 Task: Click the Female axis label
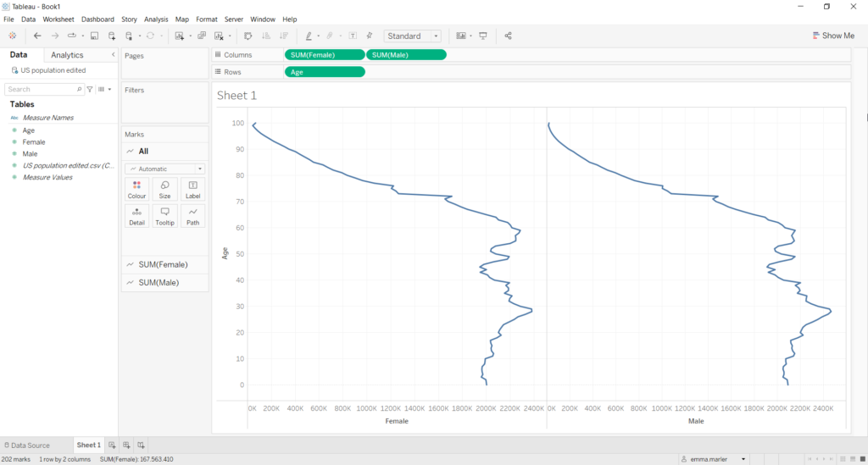click(397, 421)
